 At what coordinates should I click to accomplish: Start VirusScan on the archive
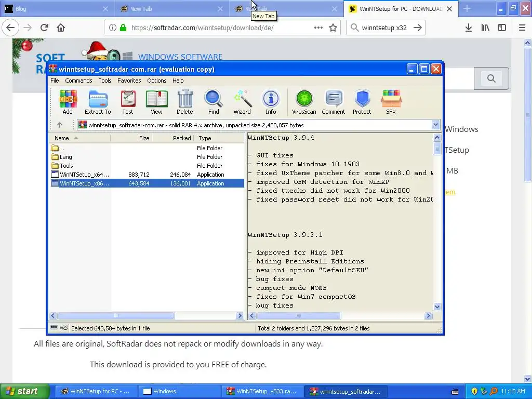[x=304, y=102]
